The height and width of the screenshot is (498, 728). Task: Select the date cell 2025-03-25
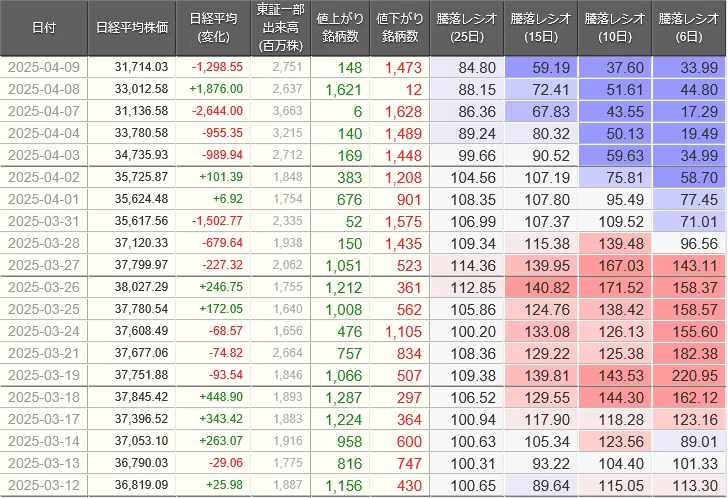click(x=44, y=309)
